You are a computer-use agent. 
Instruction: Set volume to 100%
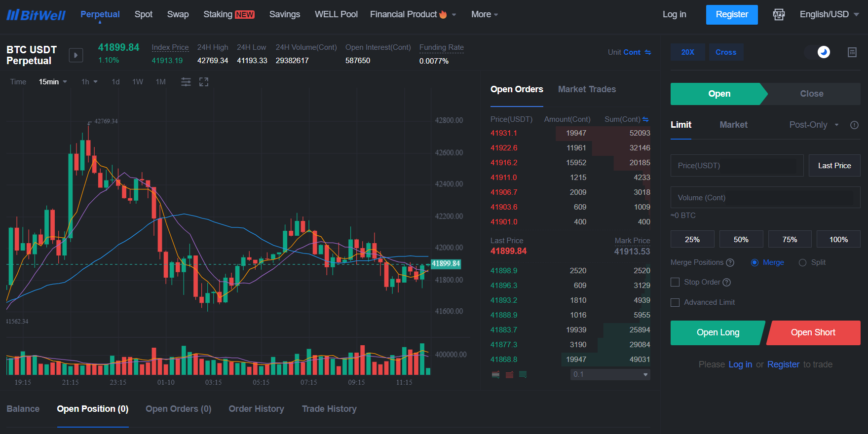(x=838, y=239)
